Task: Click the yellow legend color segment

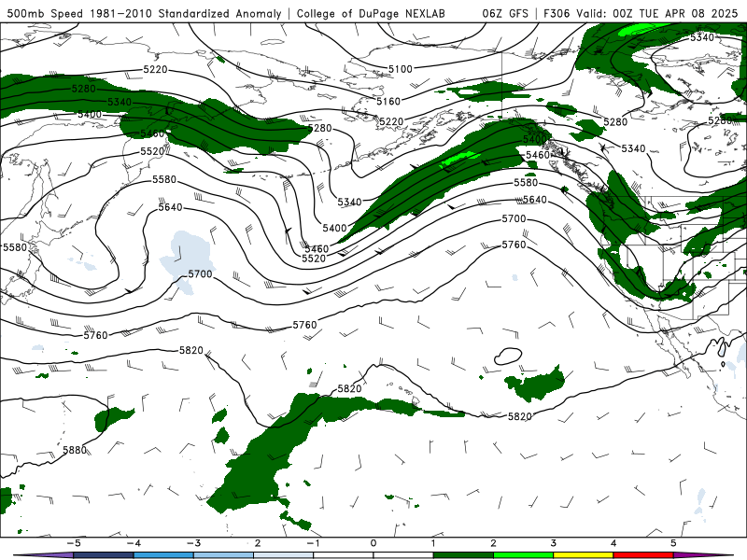Action: pos(583,555)
